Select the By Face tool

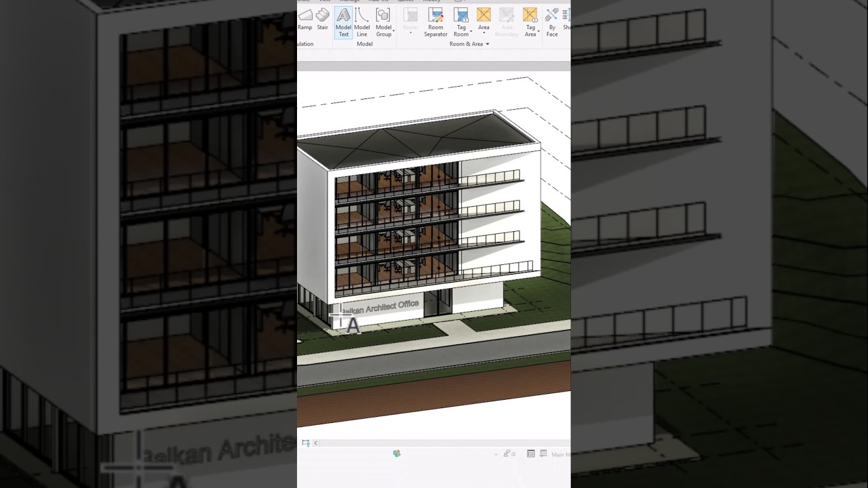coord(552,22)
